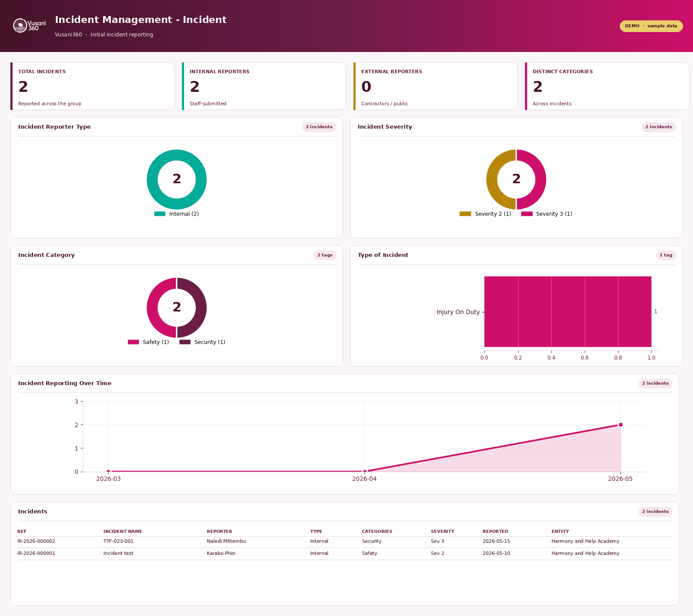Click the 'Injury On Duty' axis label
Image resolution: width=693 pixels, height=616 pixels.
click(458, 312)
